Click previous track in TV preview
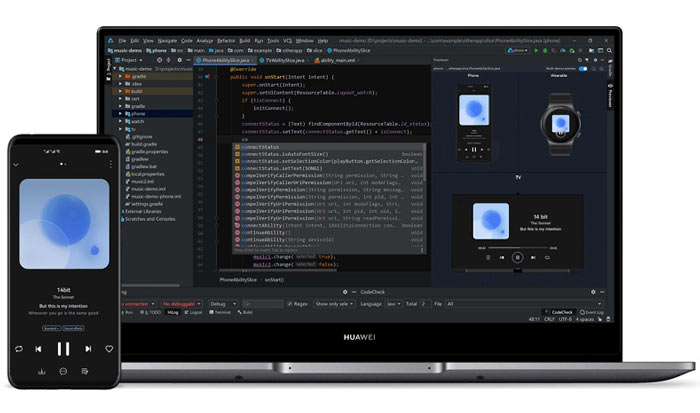The image size is (700, 413). click(502, 258)
